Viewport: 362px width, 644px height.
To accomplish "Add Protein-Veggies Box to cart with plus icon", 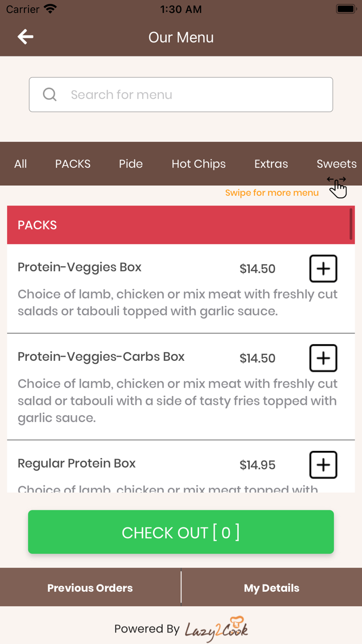I will point(323,268).
